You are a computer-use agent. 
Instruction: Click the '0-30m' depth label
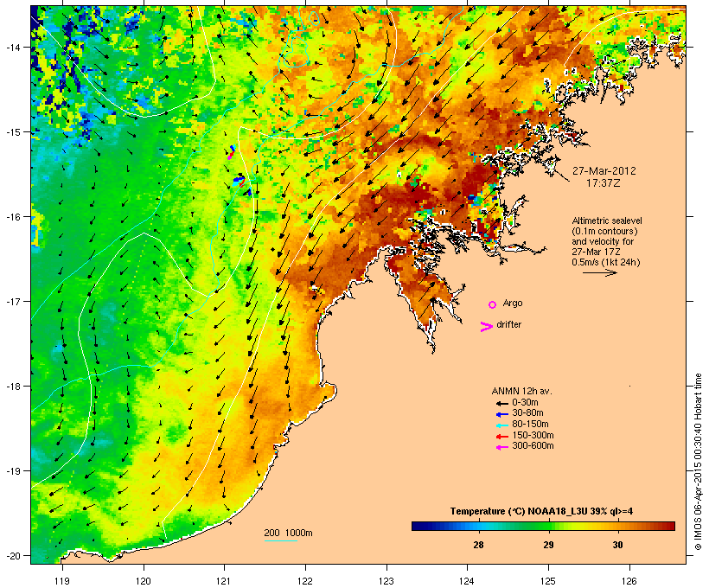point(525,403)
